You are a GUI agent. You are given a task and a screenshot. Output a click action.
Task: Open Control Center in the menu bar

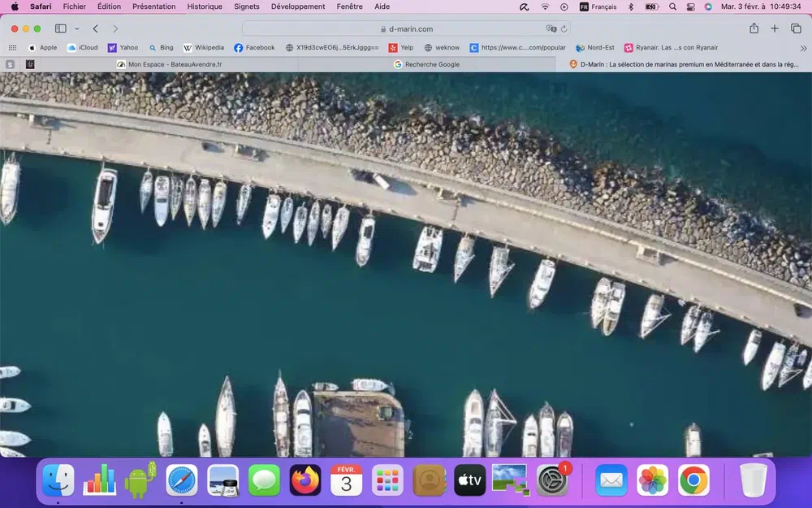(x=690, y=7)
